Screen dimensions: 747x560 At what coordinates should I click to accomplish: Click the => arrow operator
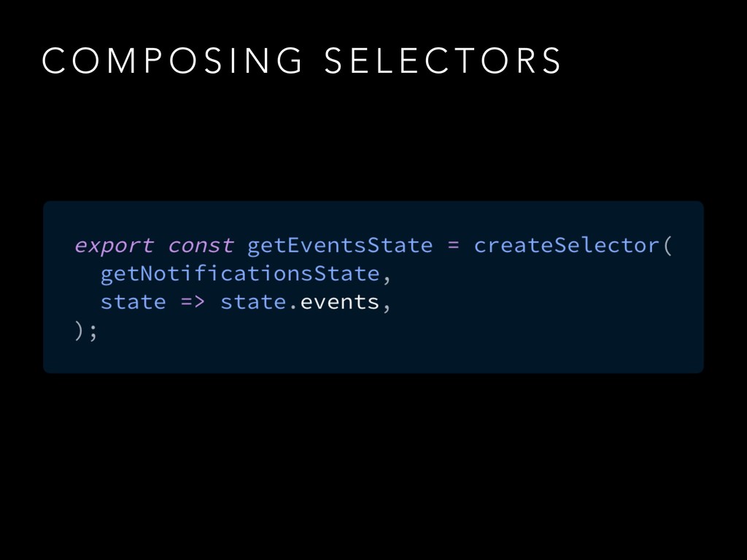tap(193, 302)
